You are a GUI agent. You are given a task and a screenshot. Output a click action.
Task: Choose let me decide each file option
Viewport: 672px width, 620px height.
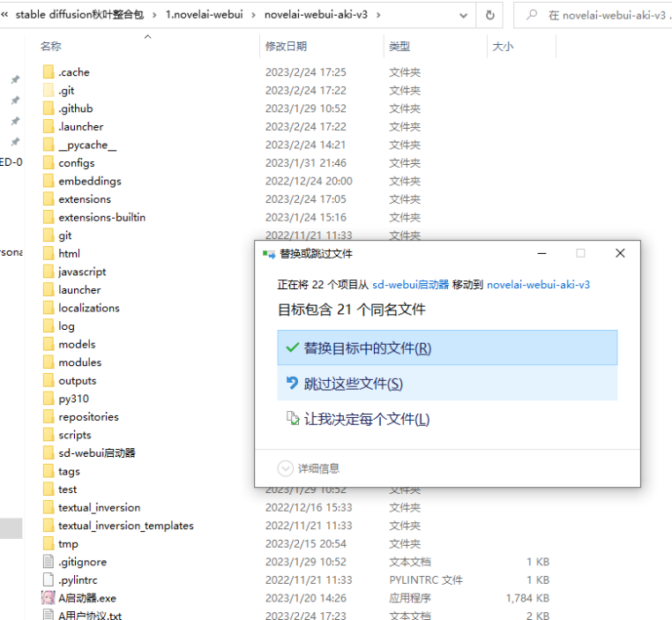[x=447, y=419]
